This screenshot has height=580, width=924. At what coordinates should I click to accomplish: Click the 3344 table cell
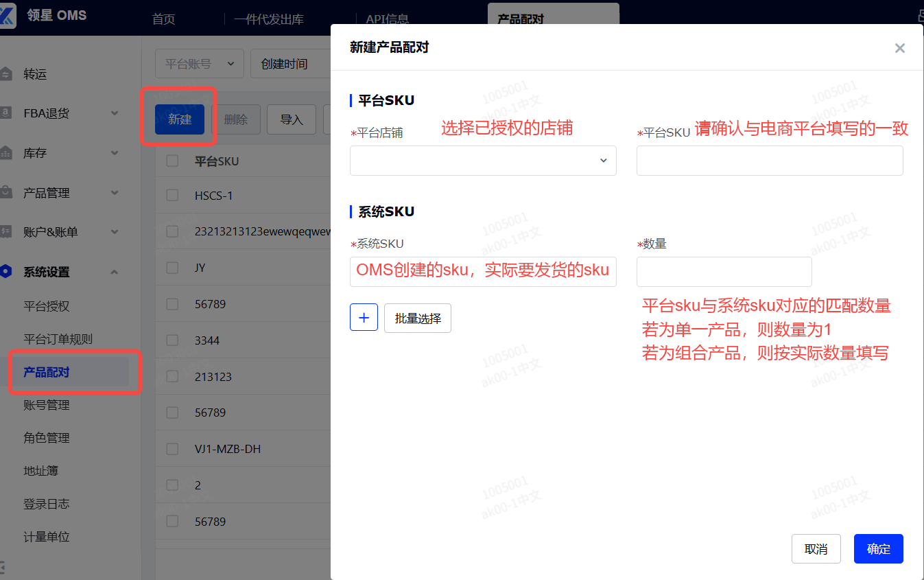click(207, 340)
